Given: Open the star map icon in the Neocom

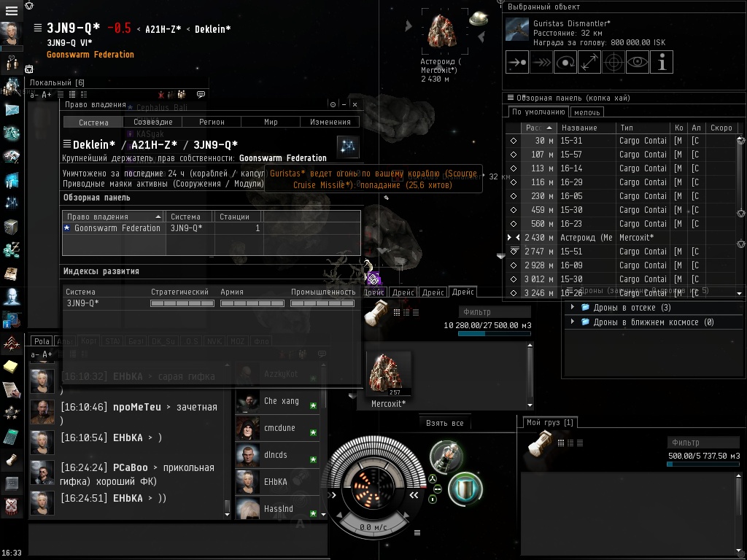Looking at the screenshot, I should [11, 203].
